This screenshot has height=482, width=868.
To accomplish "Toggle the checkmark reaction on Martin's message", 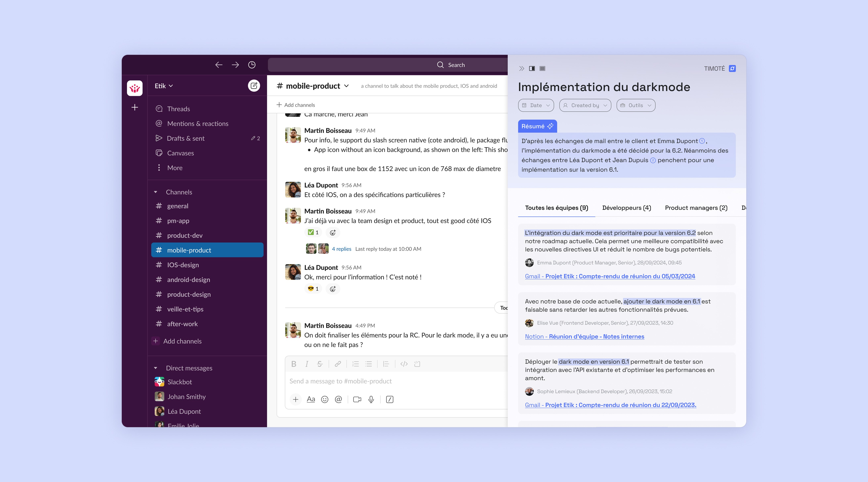I will point(313,232).
